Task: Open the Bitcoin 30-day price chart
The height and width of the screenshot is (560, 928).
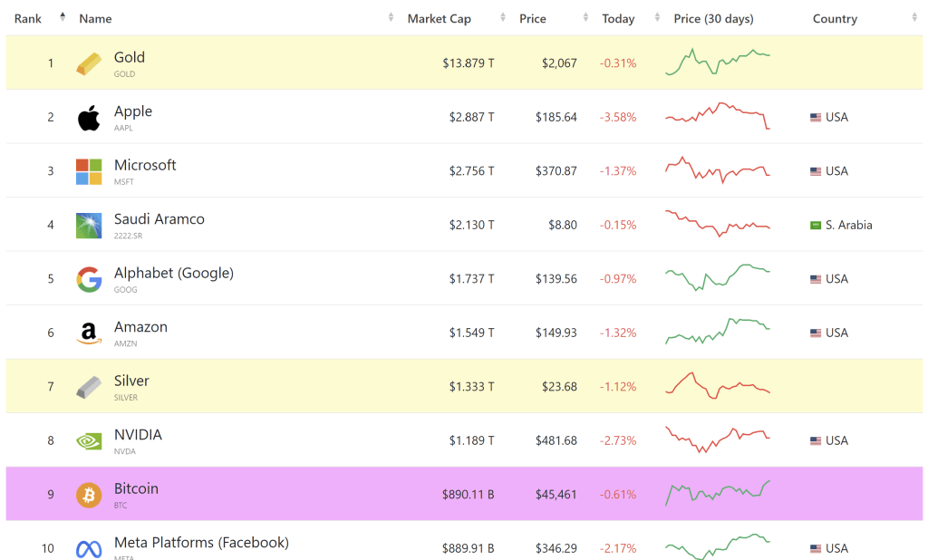Action: 717,495
